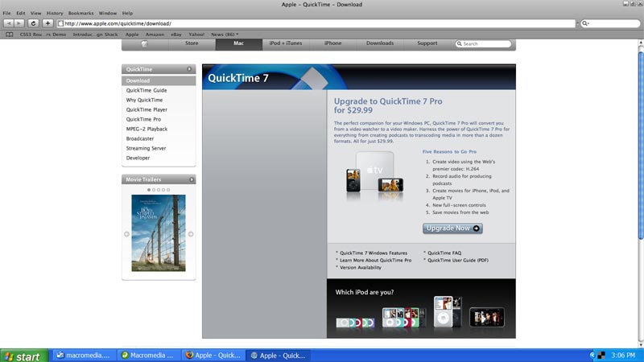The width and height of the screenshot is (644, 362).
Task: Open the Window menu
Action: tap(108, 13)
